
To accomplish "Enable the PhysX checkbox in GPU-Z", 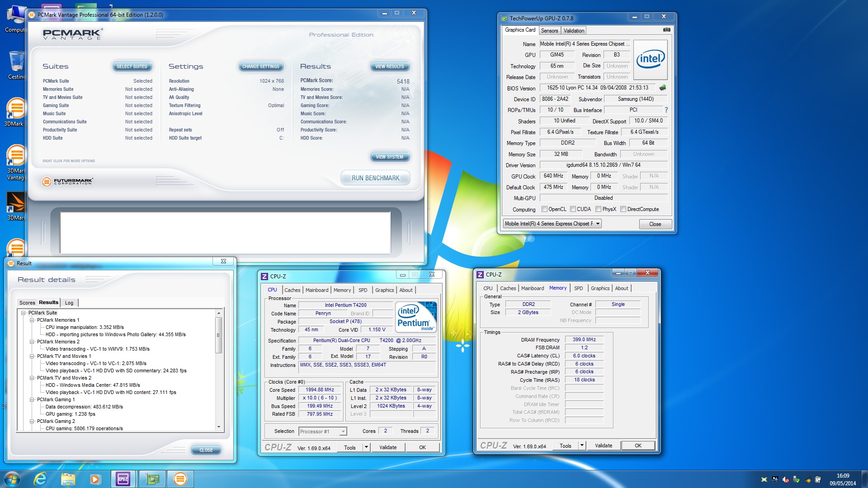I will click(x=599, y=209).
